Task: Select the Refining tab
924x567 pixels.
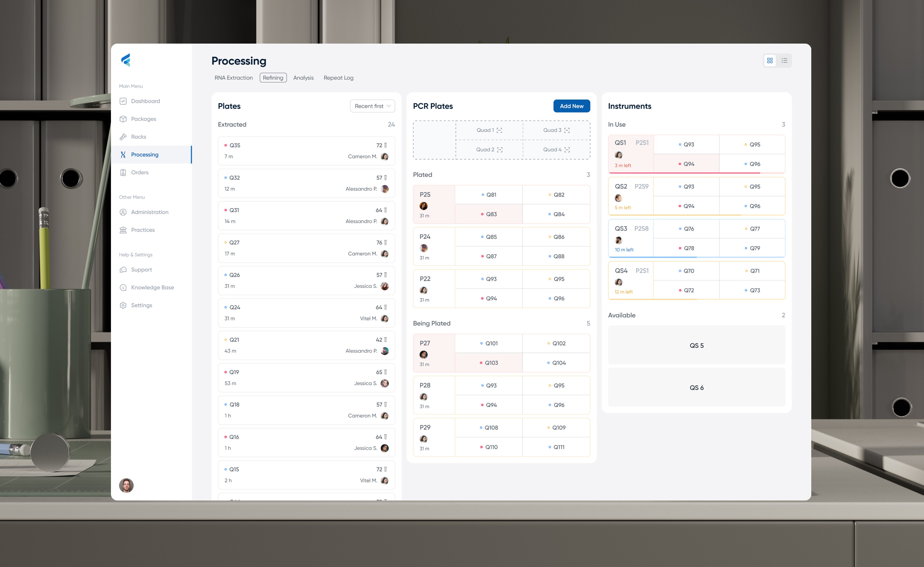Action: click(x=273, y=78)
